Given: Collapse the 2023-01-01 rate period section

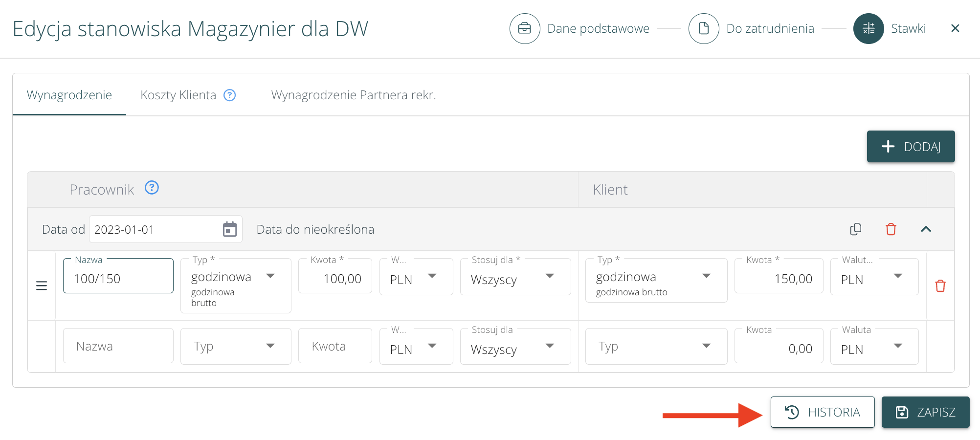Looking at the screenshot, I should (926, 229).
